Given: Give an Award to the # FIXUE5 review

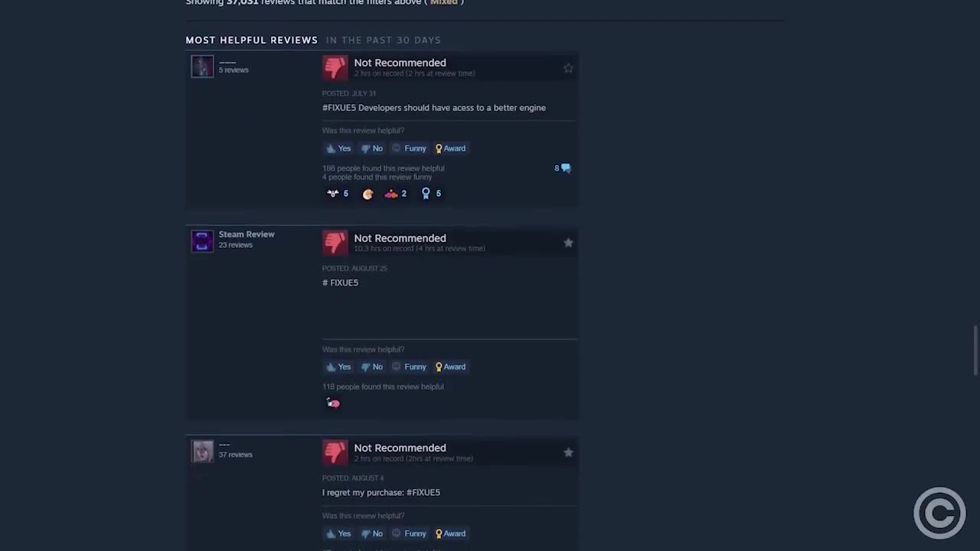Looking at the screenshot, I should [x=450, y=367].
